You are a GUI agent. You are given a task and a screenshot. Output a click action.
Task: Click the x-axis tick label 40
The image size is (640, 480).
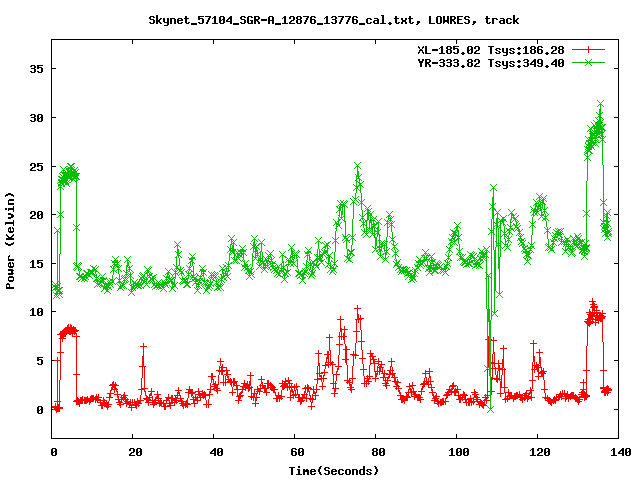[216, 452]
